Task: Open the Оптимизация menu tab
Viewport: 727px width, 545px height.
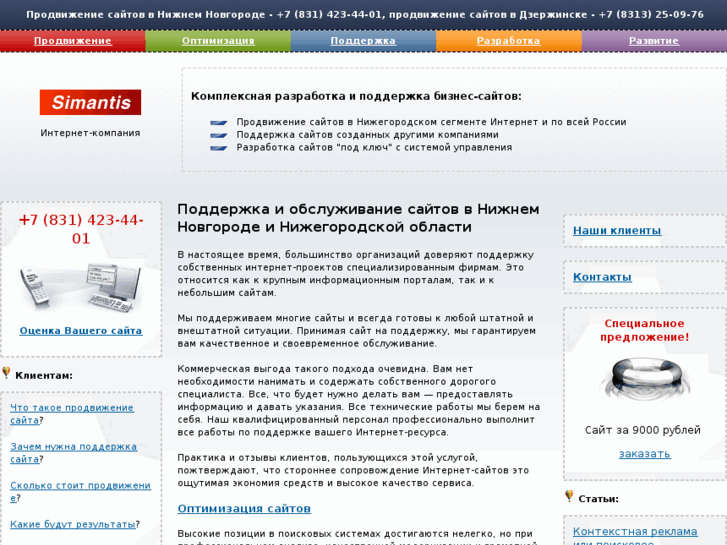Action: [x=218, y=41]
